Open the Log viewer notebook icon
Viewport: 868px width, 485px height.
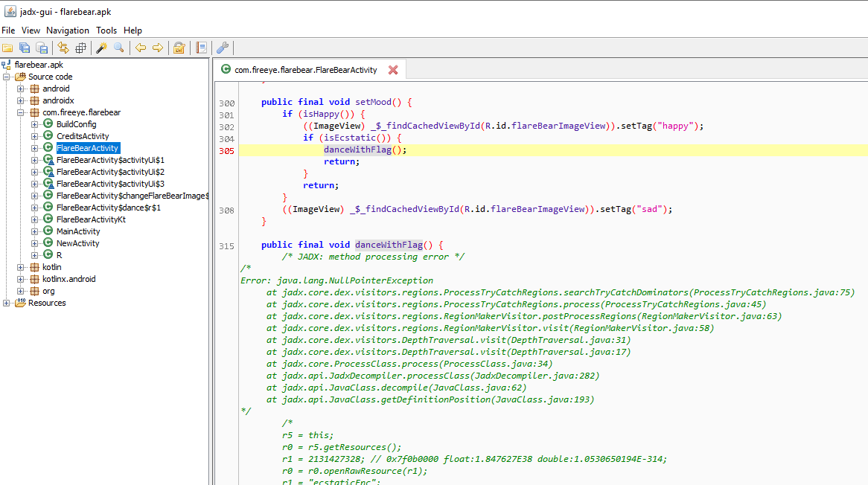[202, 48]
